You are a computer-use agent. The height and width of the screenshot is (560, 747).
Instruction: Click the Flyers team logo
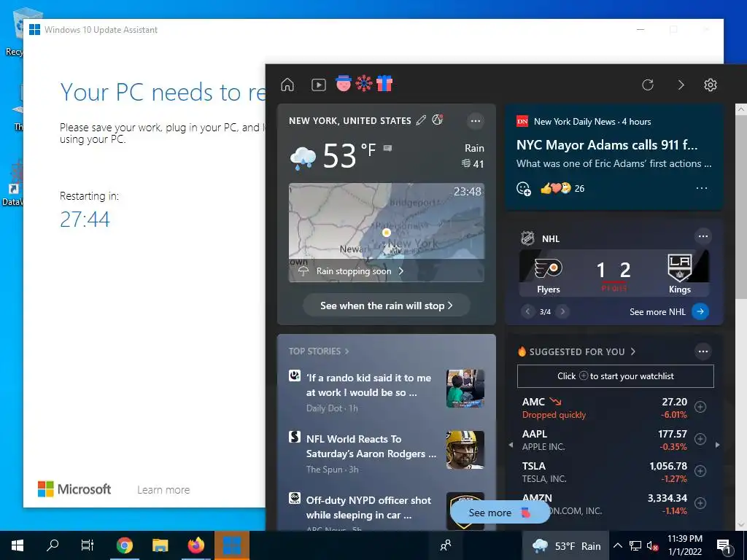(549, 269)
